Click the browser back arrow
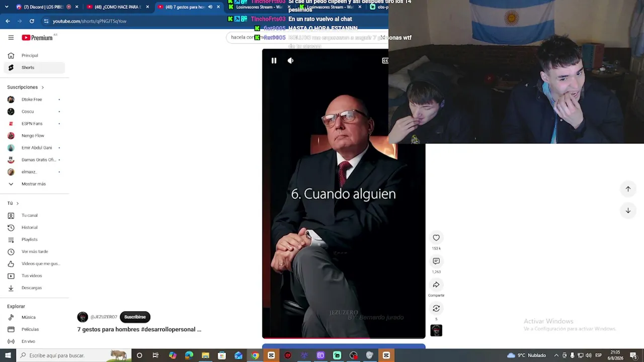The width and height of the screenshot is (644, 362). (x=8, y=21)
